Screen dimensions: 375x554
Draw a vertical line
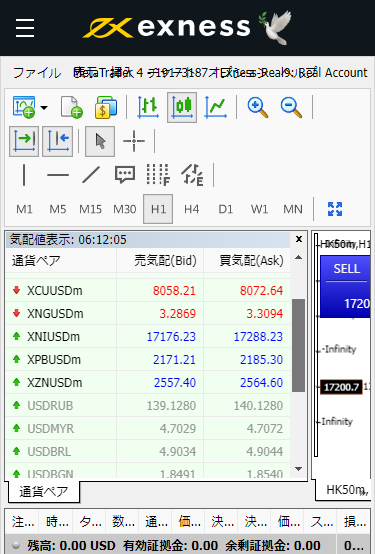[x=24, y=175]
